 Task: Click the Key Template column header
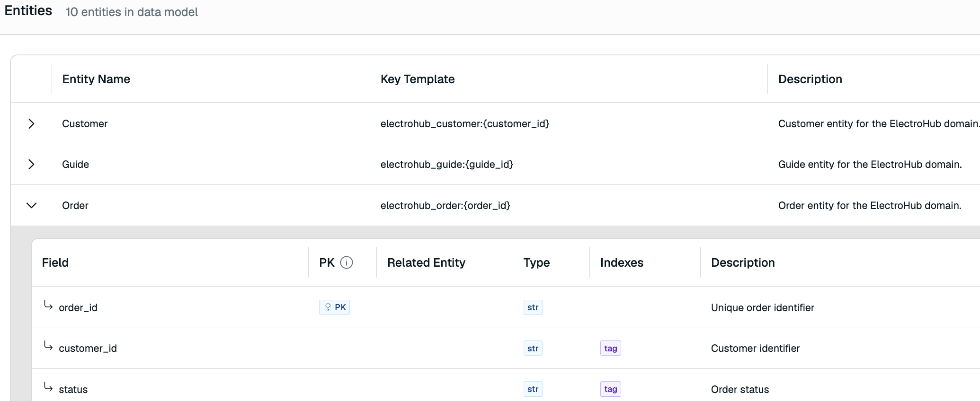418,79
